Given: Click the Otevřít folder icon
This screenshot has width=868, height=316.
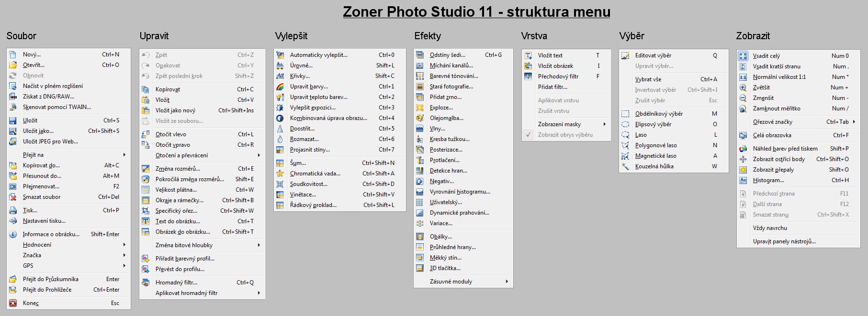Looking at the screenshot, I should tap(13, 65).
